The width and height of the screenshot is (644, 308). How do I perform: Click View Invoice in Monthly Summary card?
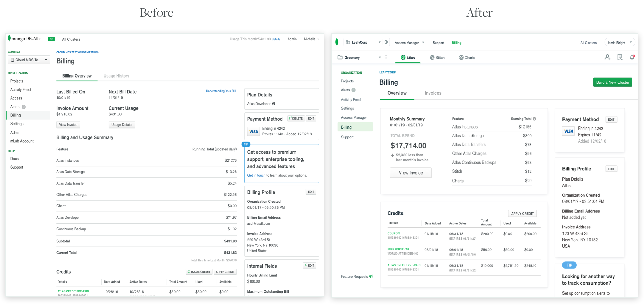411,173
